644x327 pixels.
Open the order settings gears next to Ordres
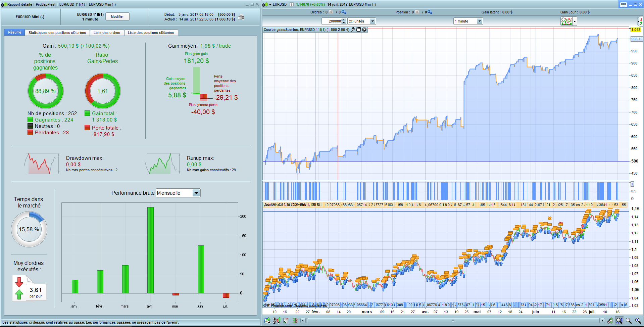[x=344, y=12]
